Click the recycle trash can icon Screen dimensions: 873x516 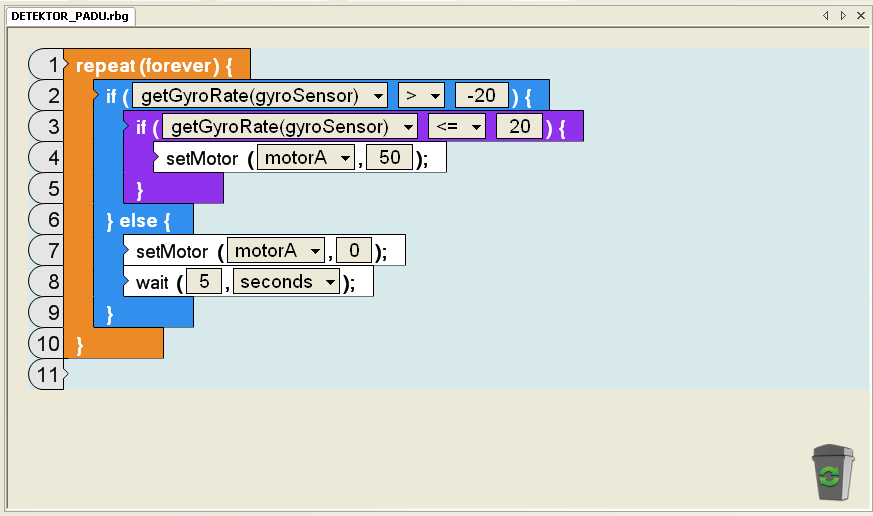point(832,472)
